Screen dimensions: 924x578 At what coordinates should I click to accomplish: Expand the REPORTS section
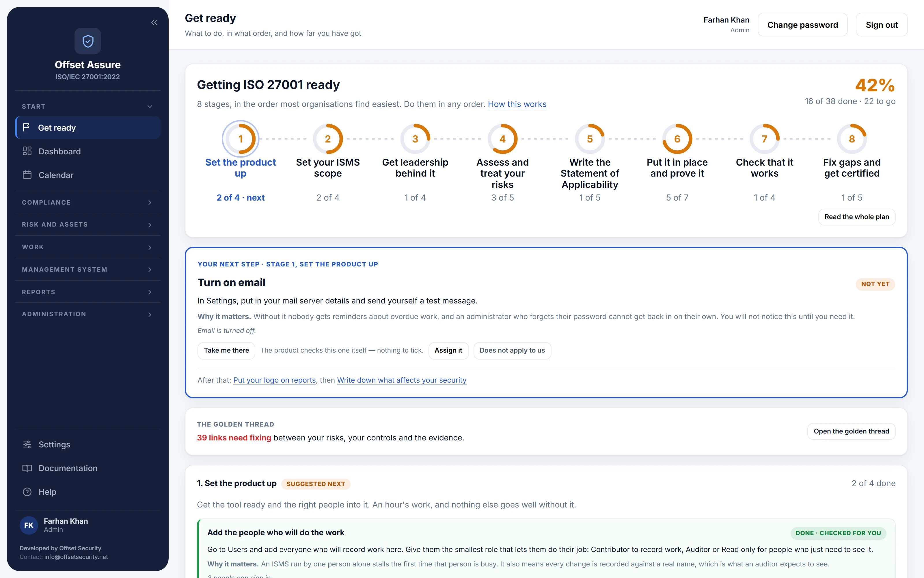pos(88,292)
